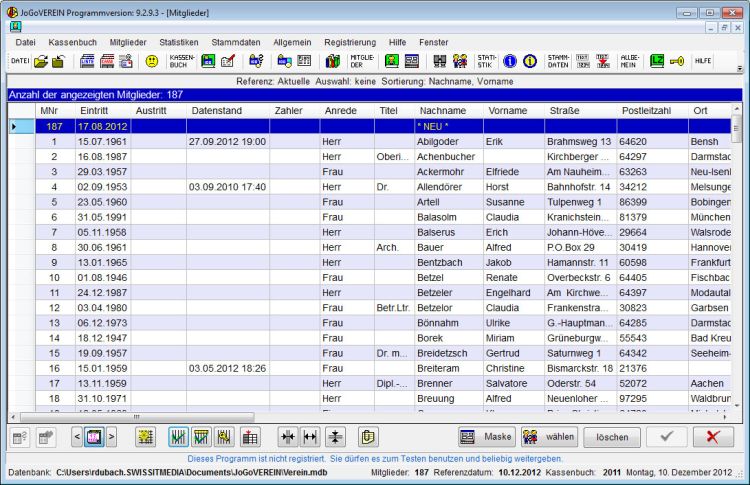Click the wählen button
The image size is (750, 485).
coord(550,437)
